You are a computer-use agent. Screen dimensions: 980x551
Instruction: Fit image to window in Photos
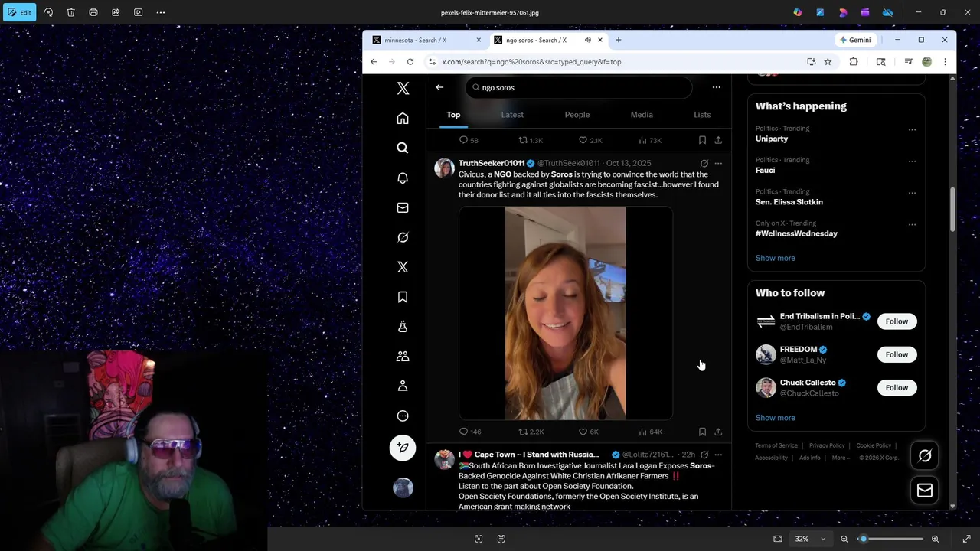click(778, 539)
